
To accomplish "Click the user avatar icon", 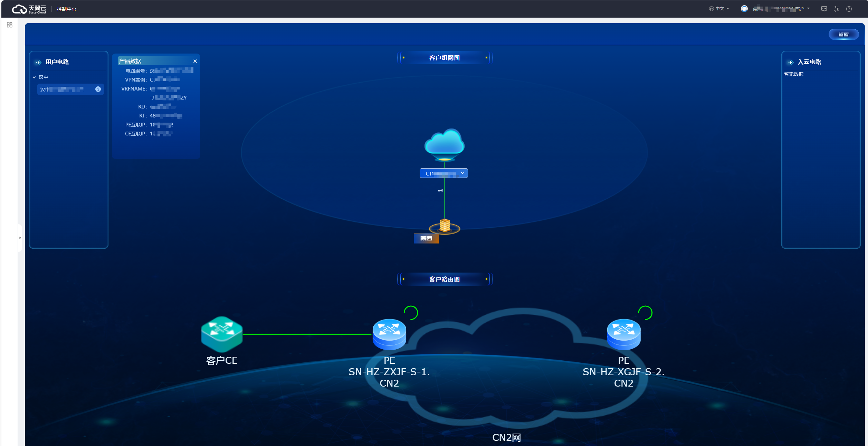I will point(744,9).
